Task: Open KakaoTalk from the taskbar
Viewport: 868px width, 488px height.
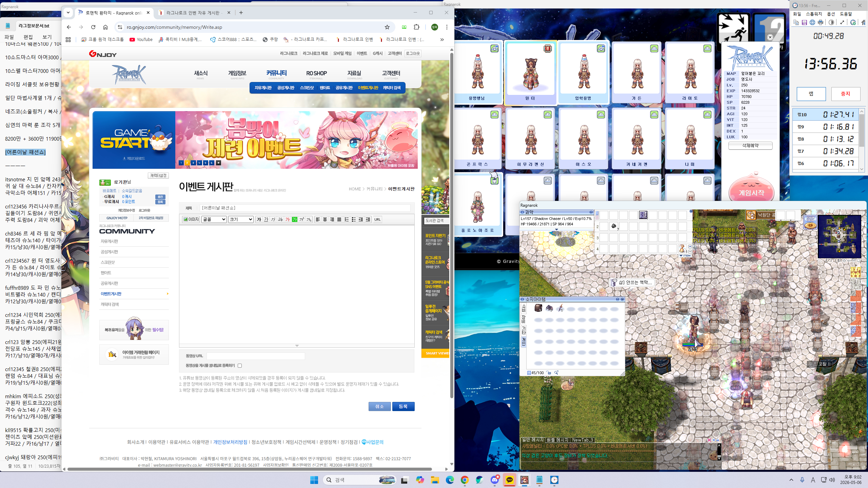Action: (x=509, y=480)
